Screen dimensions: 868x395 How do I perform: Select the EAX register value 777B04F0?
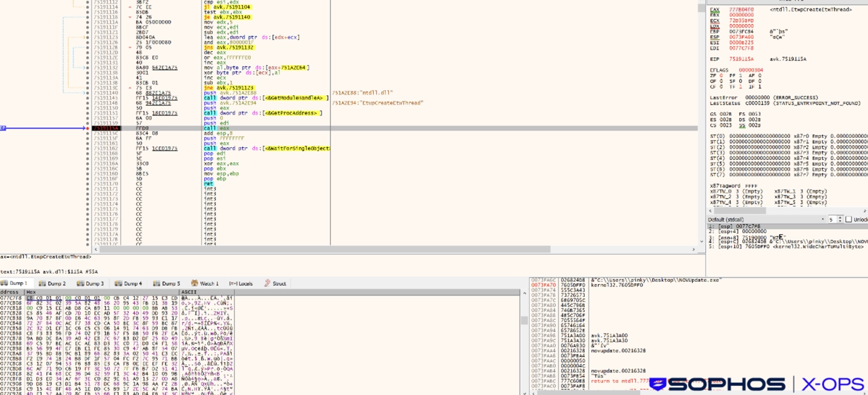[741, 10]
